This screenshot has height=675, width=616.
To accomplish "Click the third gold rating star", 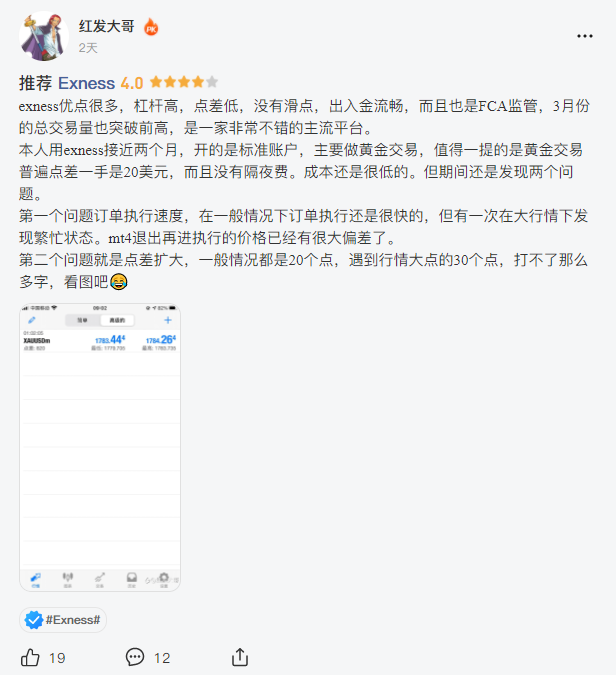I will 184,82.
